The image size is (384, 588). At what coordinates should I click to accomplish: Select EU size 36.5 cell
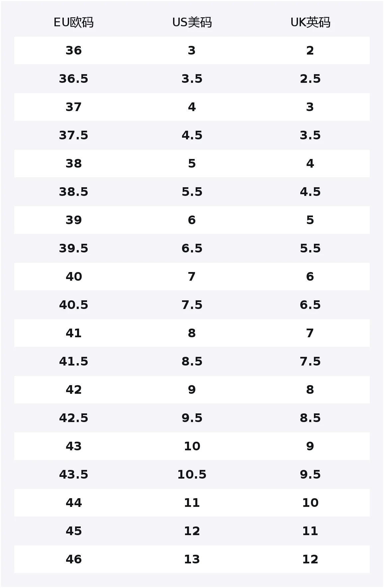(x=73, y=79)
